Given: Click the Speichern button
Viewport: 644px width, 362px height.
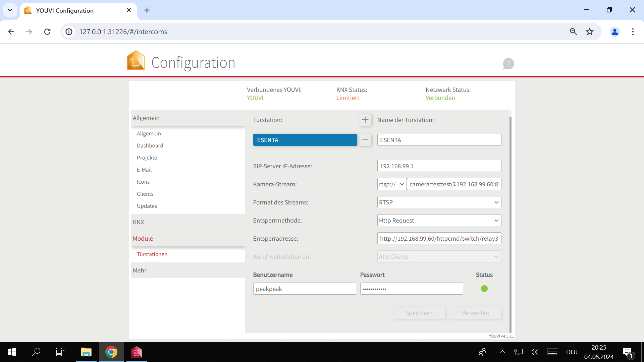Looking at the screenshot, I should (419, 313).
